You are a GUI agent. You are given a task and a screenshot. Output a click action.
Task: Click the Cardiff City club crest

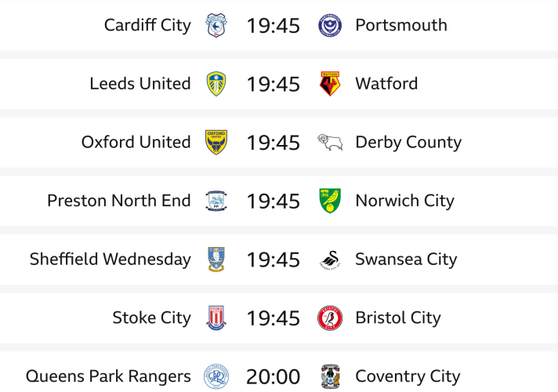pyautogui.click(x=216, y=25)
